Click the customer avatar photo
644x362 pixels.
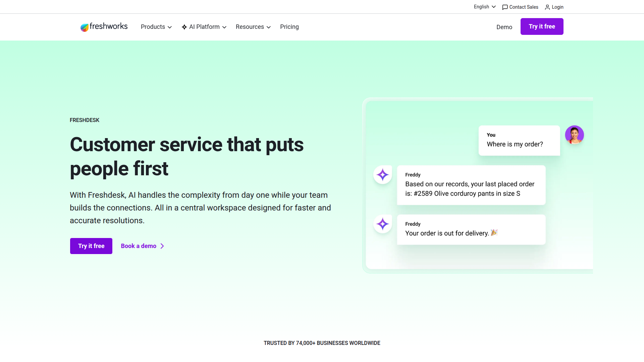point(574,135)
